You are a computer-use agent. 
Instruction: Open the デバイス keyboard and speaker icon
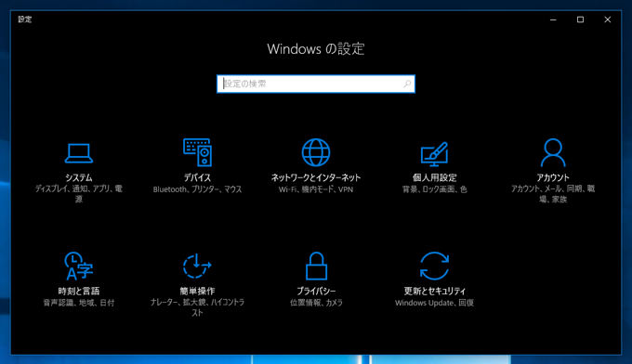pos(197,152)
